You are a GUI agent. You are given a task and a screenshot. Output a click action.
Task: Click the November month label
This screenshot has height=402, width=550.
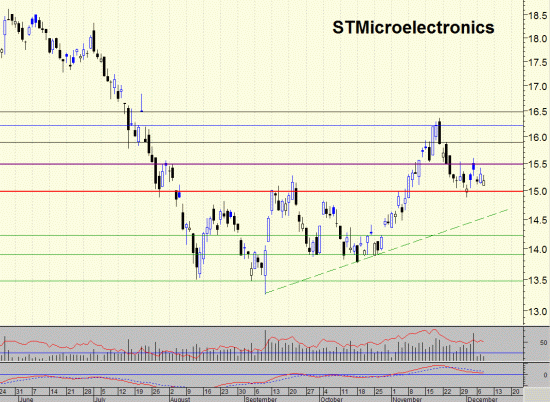click(407, 399)
